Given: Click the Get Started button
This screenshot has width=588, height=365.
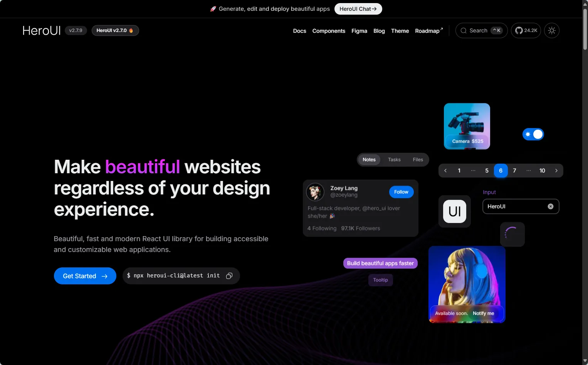Looking at the screenshot, I should 85,276.
